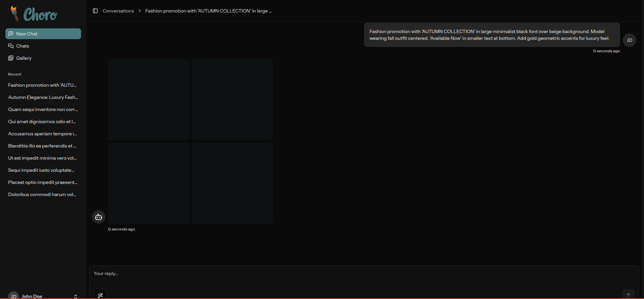Click the bot avatar icon

coord(99,217)
